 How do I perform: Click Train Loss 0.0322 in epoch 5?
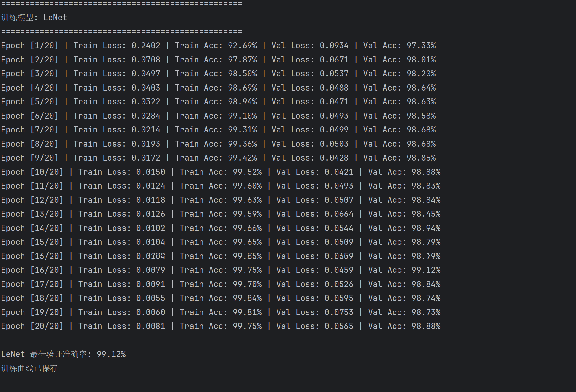146,102
